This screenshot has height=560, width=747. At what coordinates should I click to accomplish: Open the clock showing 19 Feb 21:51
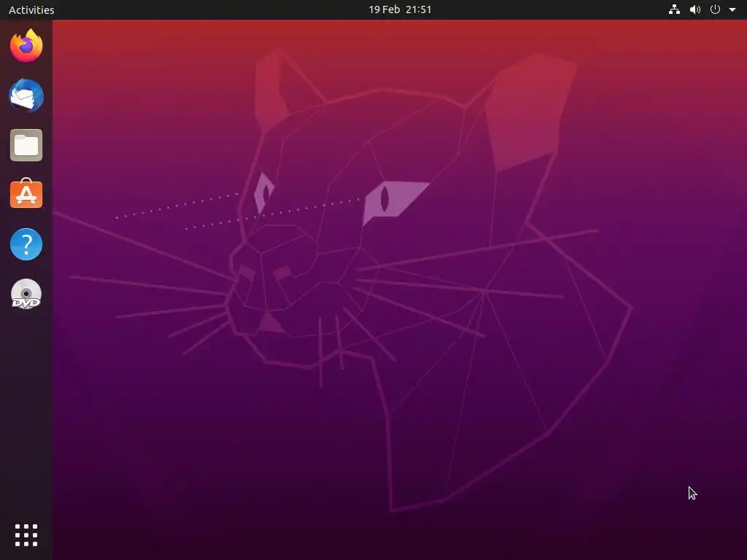400,9
